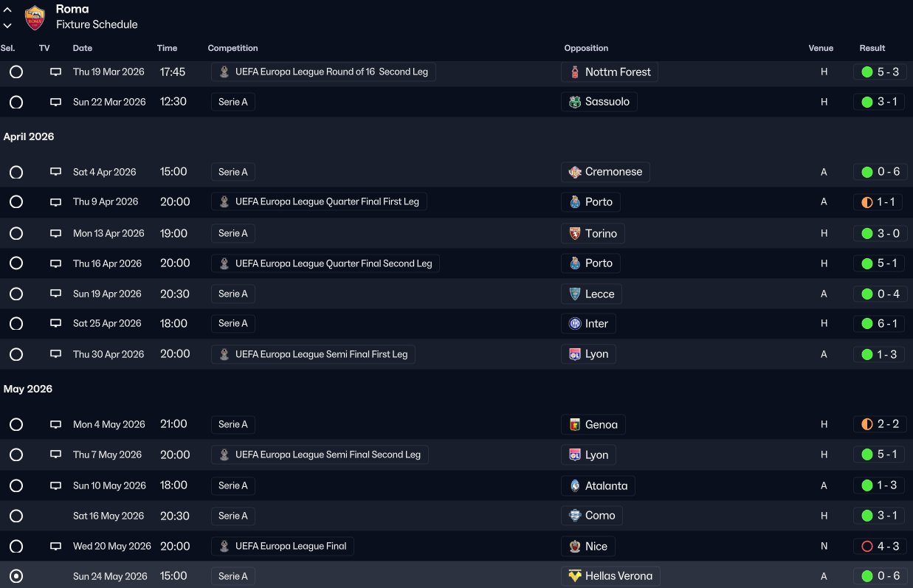This screenshot has width=913, height=588.
Task: Sort fixtures by Competition column header
Action: pos(232,49)
